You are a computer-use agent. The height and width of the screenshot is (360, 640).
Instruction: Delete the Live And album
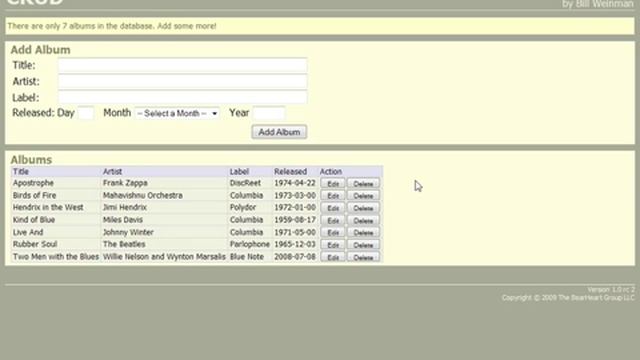(363, 233)
